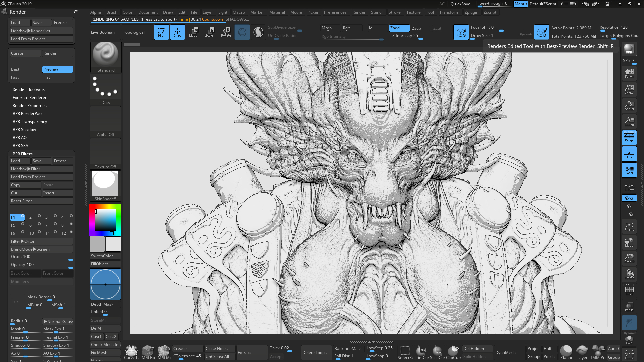The height and width of the screenshot is (362, 644).
Task: Click the light direction sphere
Action: click(105, 284)
